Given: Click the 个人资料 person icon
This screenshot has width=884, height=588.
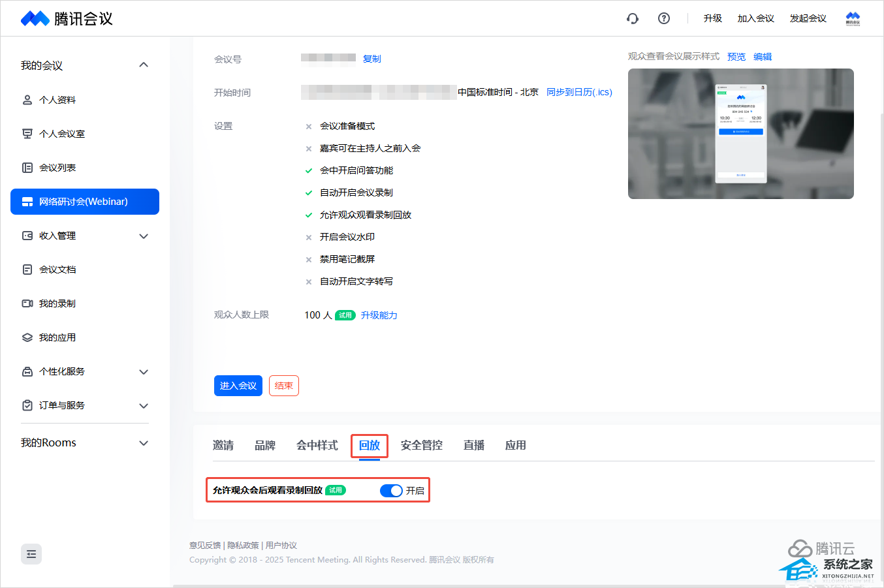Looking at the screenshot, I should click(x=27, y=100).
